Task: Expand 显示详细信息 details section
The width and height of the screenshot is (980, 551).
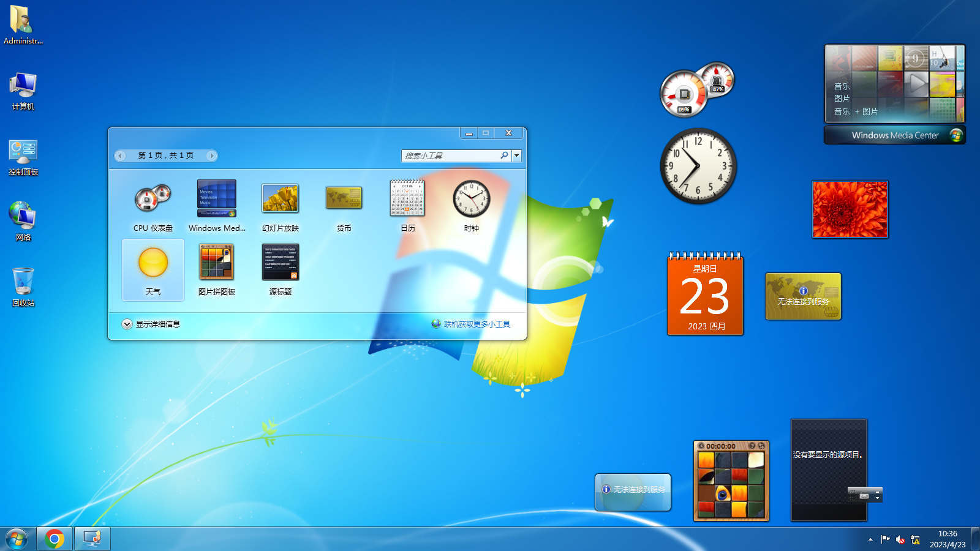Action: click(151, 324)
